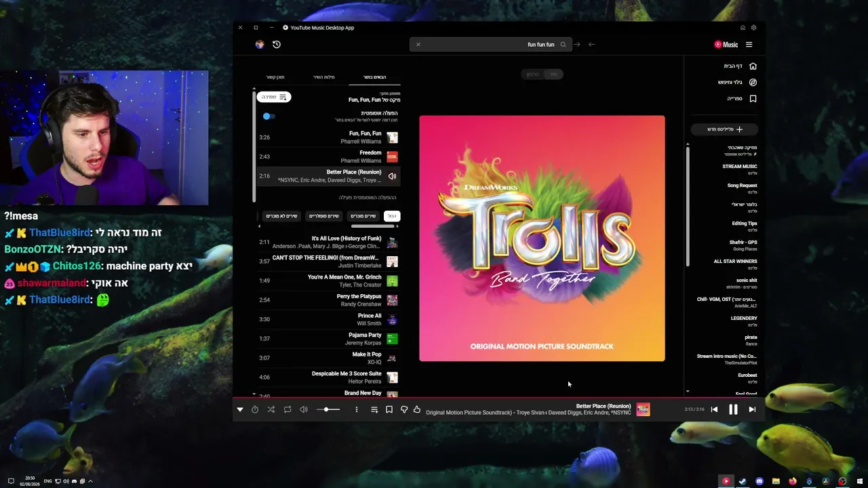Skip to the next track

[752, 409]
